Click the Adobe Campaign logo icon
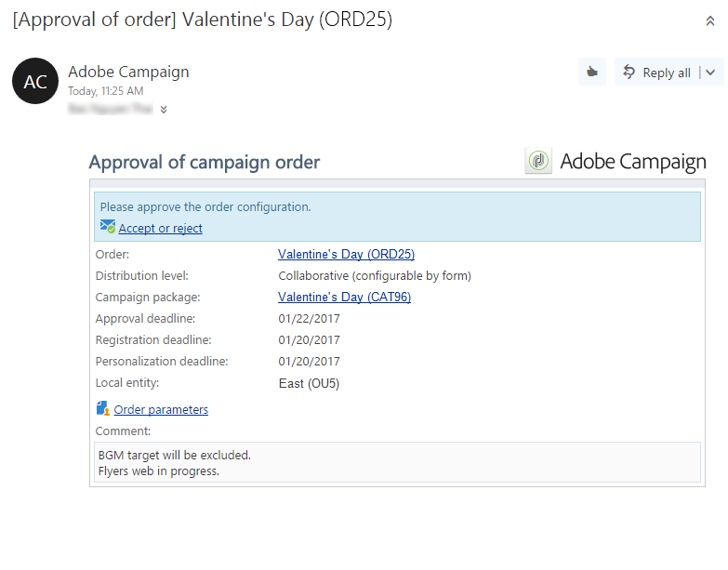 (x=538, y=161)
